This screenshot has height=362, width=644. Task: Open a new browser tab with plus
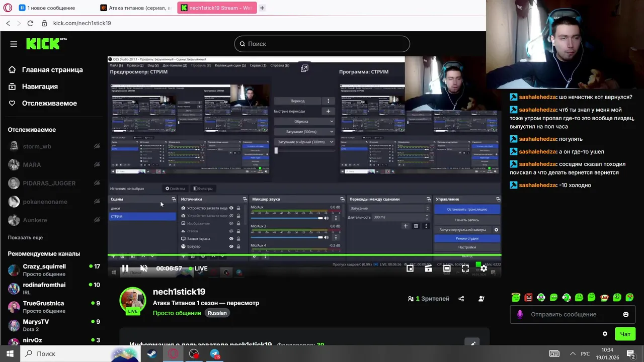pyautogui.click(x=262, y=8)
